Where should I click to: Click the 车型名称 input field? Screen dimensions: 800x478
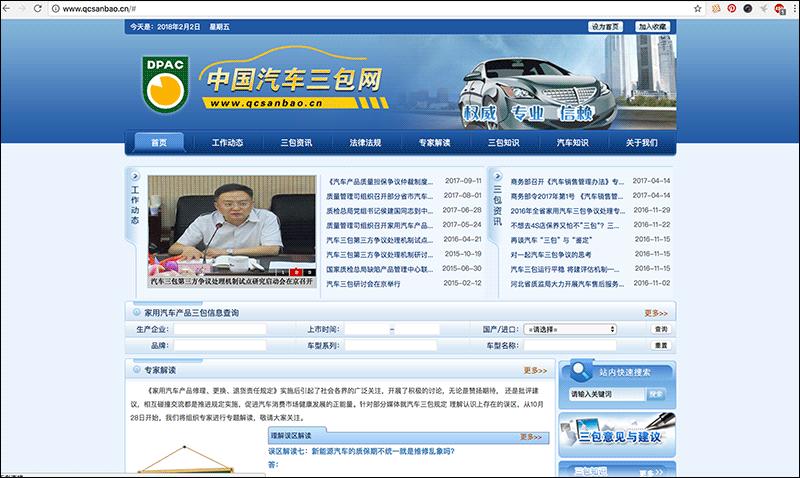point(570,345)
